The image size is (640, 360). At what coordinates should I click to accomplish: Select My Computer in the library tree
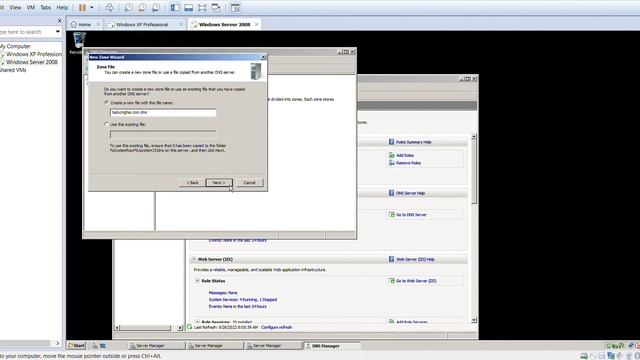pos(16,47)
